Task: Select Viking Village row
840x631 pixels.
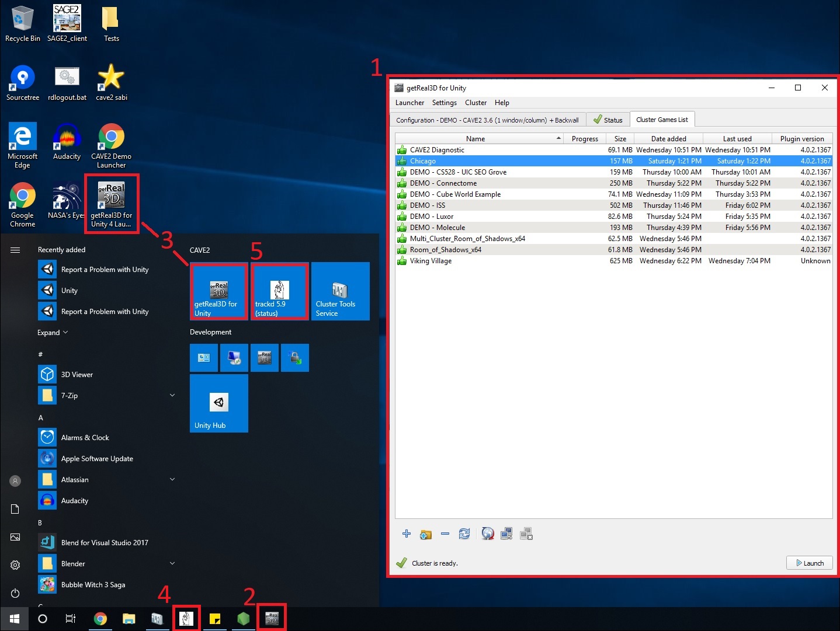Action: [x=614, y=261]
